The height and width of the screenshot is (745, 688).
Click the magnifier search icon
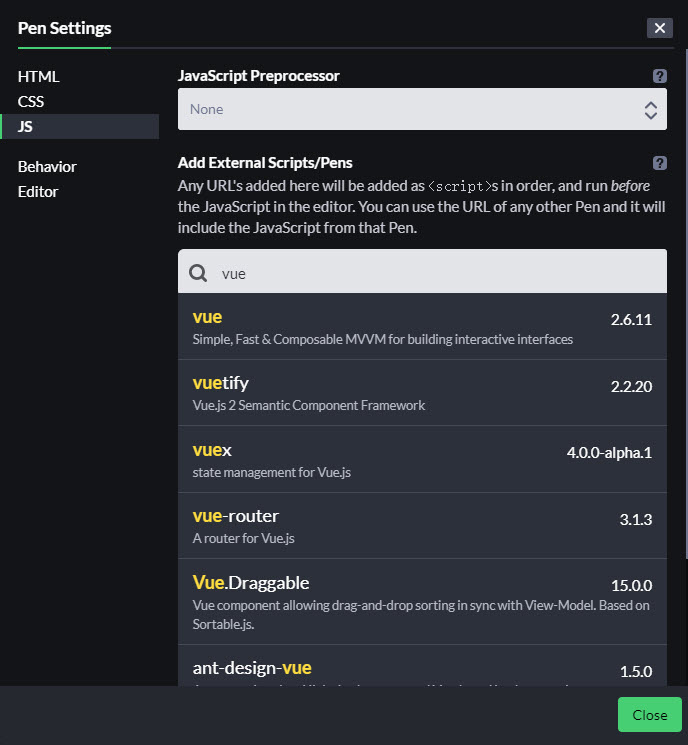[198, 273]
